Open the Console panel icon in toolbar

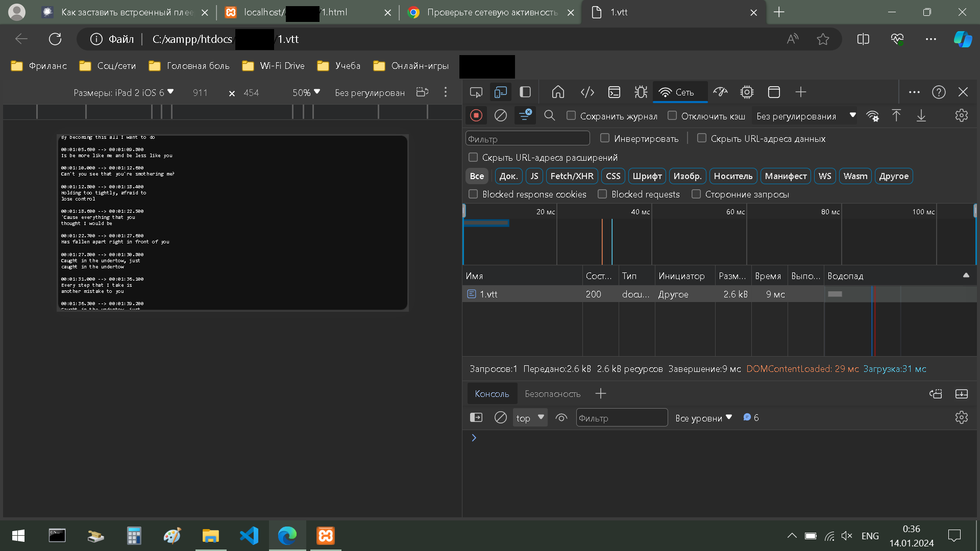tap(614, 92)
